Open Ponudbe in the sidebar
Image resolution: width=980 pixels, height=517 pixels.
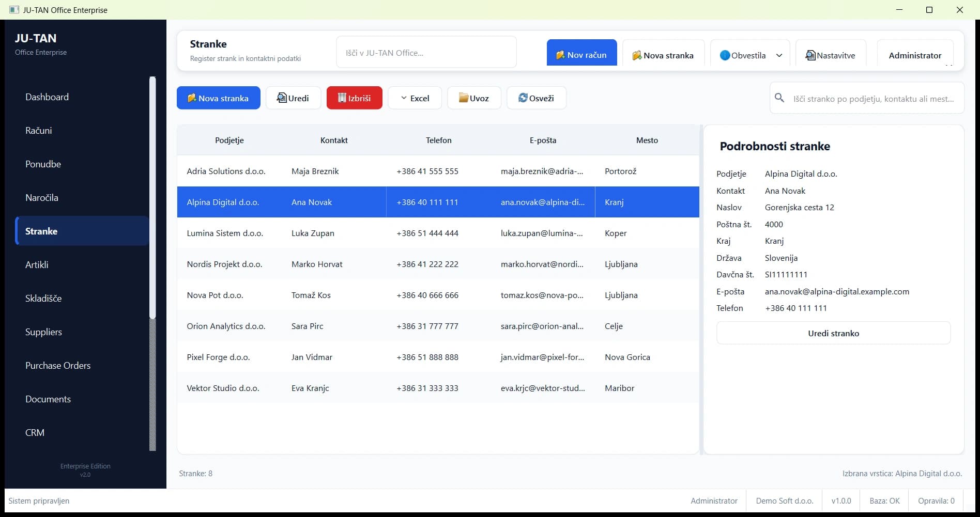83,164
